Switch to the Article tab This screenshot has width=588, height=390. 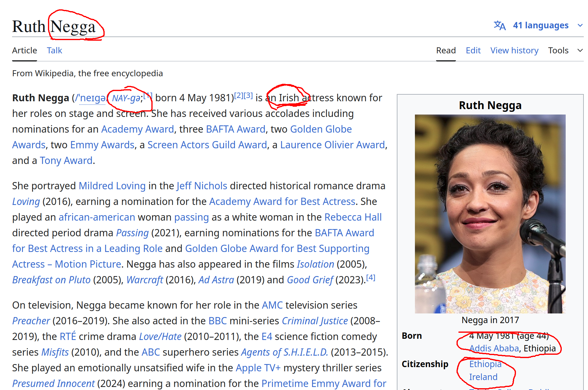coord(24,50)
